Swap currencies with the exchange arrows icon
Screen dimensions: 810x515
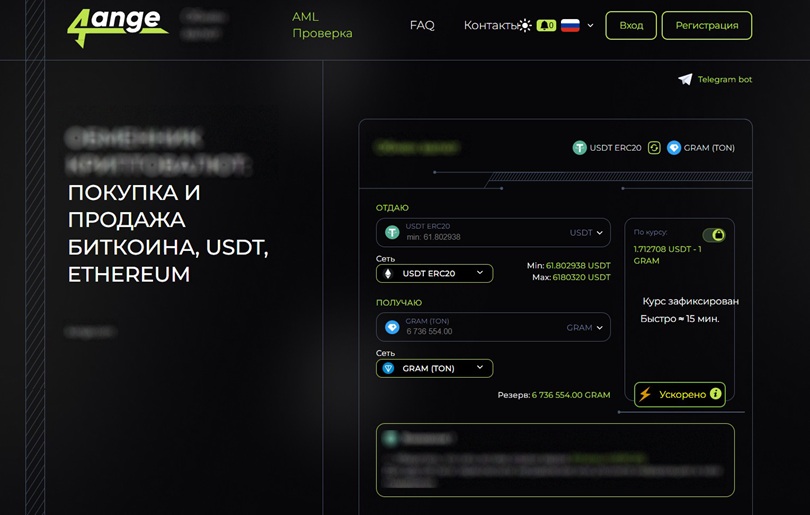(x=654, y=148)
